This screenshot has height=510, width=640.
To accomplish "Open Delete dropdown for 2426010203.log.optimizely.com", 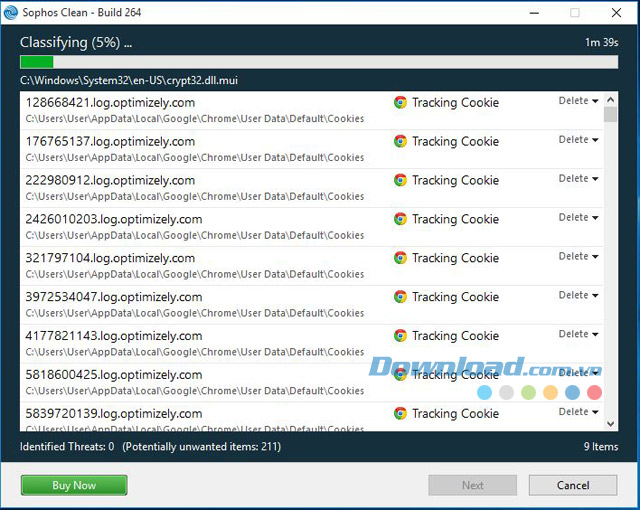I will point(578,217).
